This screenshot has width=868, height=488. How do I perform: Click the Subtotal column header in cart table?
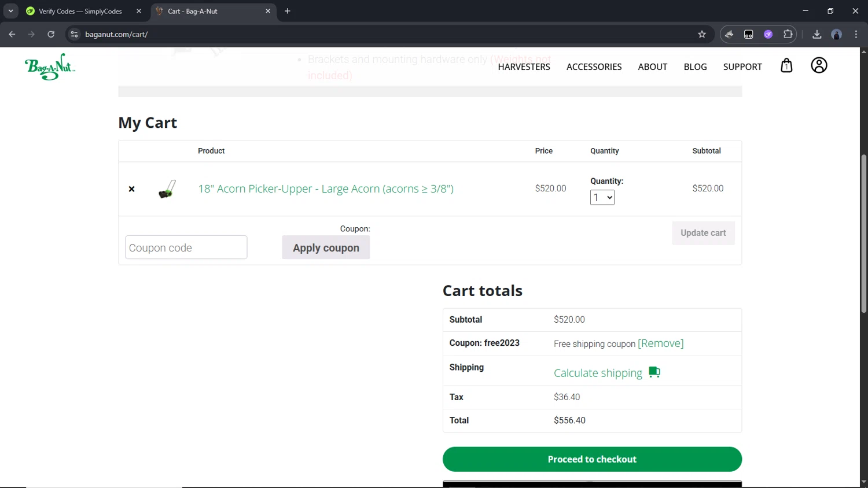coord(707,151)
